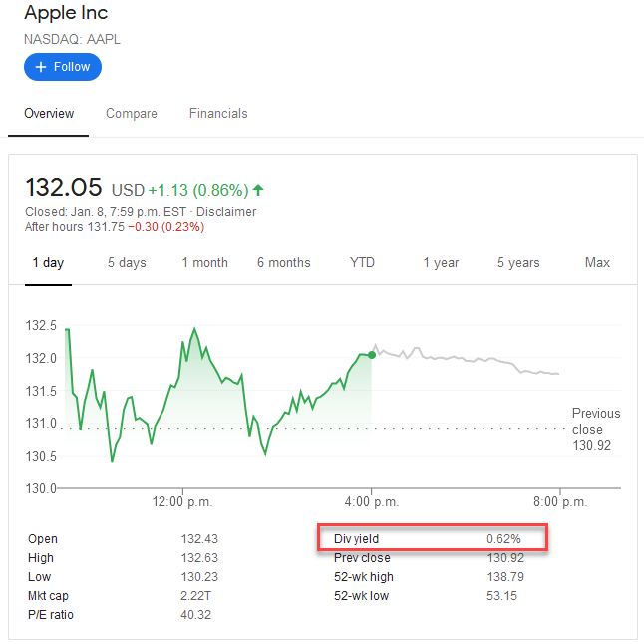Click the P/E ratio value 40.32
The height and width of the screenshot is (644, 644).
coord(196,615)
